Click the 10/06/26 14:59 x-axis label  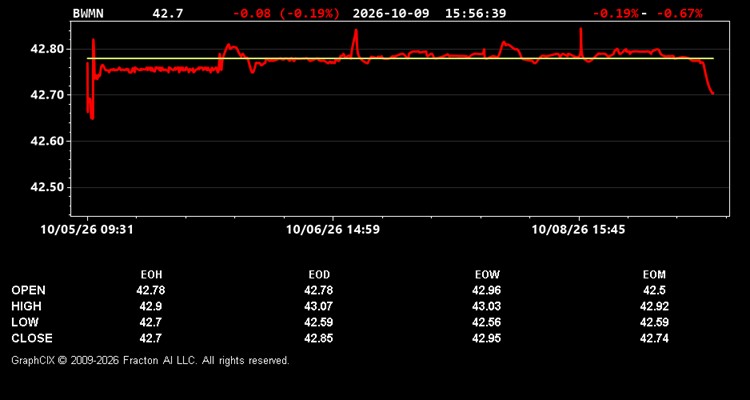pyautogui.click(x=333, y=230)
